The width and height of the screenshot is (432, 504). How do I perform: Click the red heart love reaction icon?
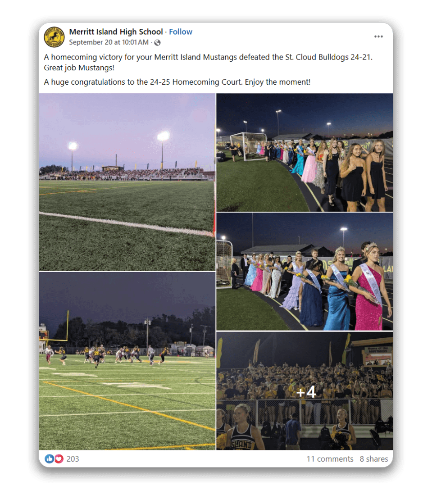click(x=59, y=459)
